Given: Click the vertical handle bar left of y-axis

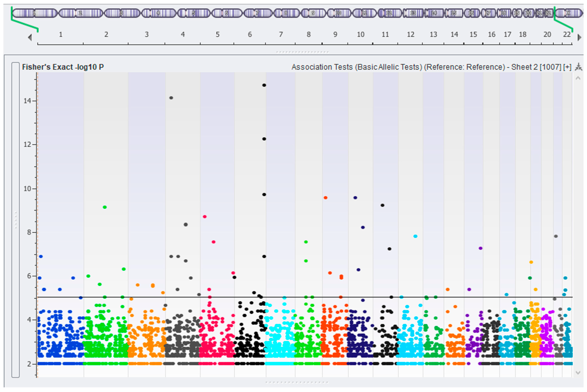Looking at the screenshot, I should [16, 220].
